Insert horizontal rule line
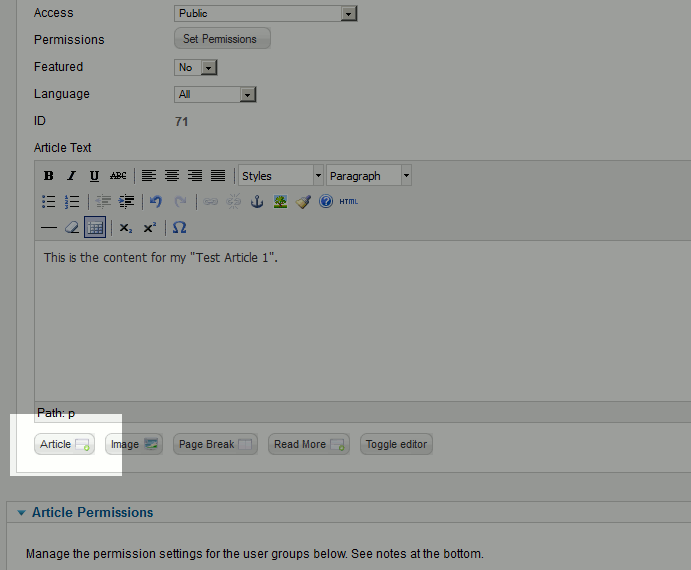 48,227
